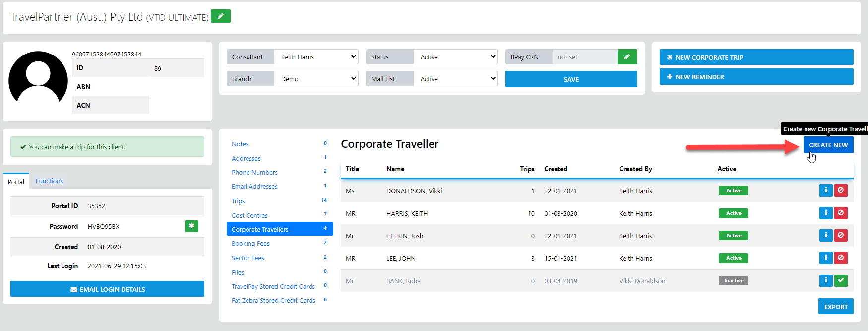868x331 pixels.
Task: Edit the BPay CRN with pencil icon
Action: (x=627, y=57)
